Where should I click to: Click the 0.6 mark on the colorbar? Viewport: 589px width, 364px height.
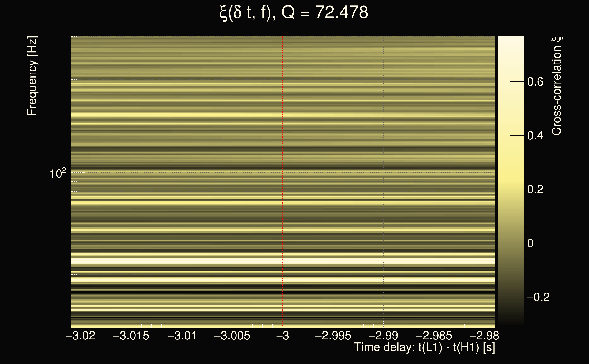coord(535,82)
